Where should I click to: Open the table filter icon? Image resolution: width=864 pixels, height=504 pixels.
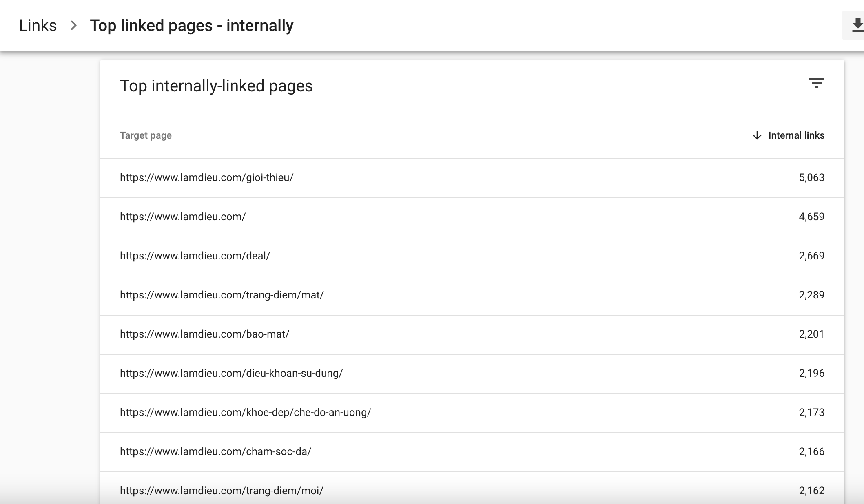click(x=816, y=83)
